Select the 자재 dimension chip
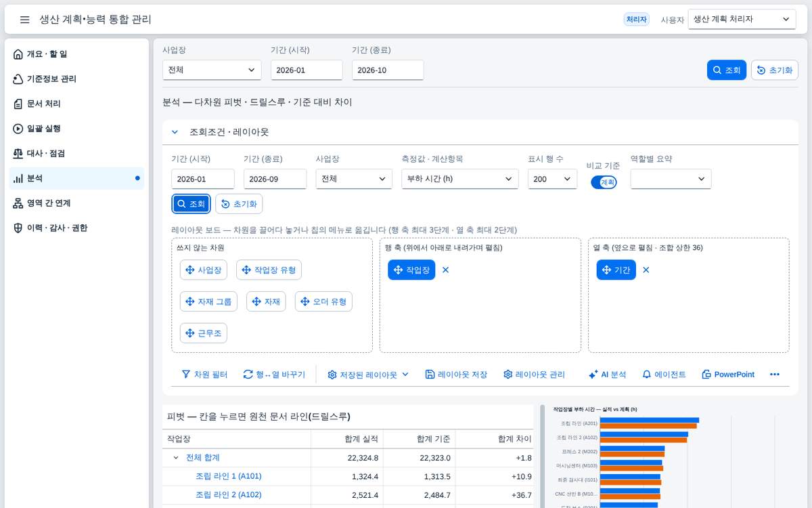The image size is (812, 508). click(266, 301)
